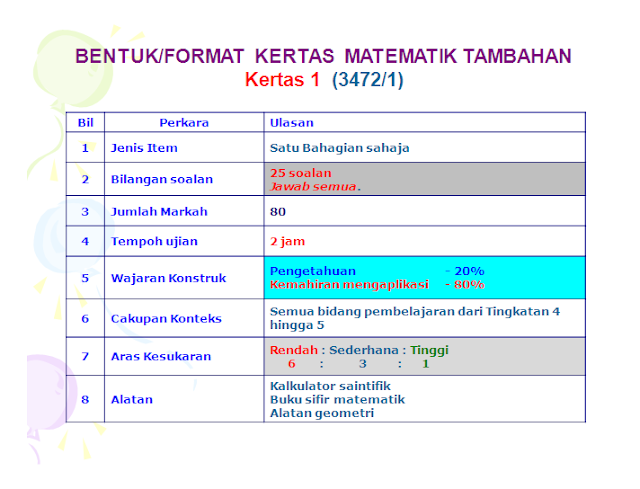Click row number '7' in Bil column
Screen dimensions: 640x489
point(85,356)
